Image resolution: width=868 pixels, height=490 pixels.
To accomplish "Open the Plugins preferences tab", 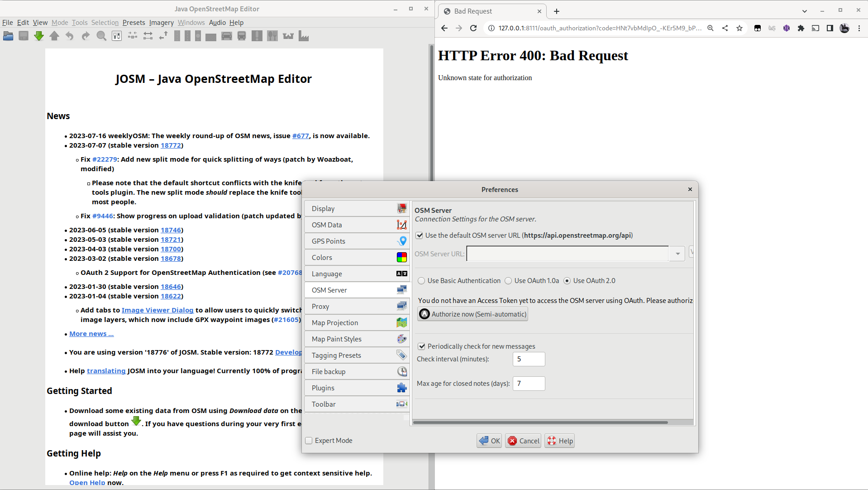I will click(x=357, y=388).
